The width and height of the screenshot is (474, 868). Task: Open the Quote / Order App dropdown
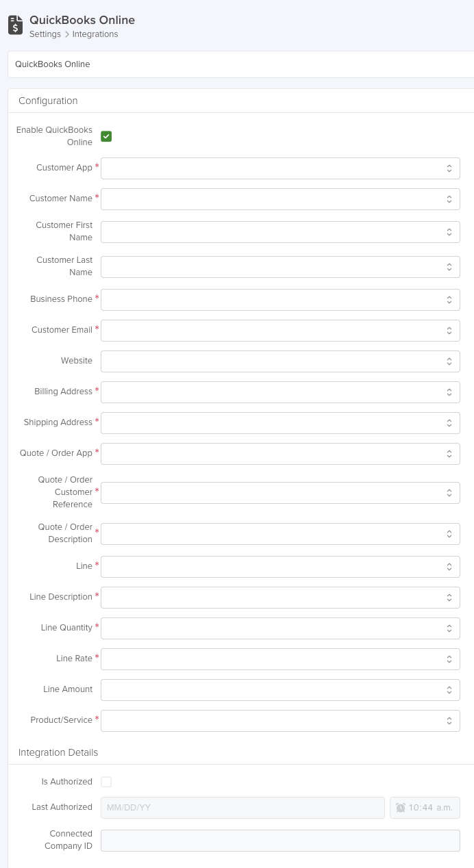point(280,454)
